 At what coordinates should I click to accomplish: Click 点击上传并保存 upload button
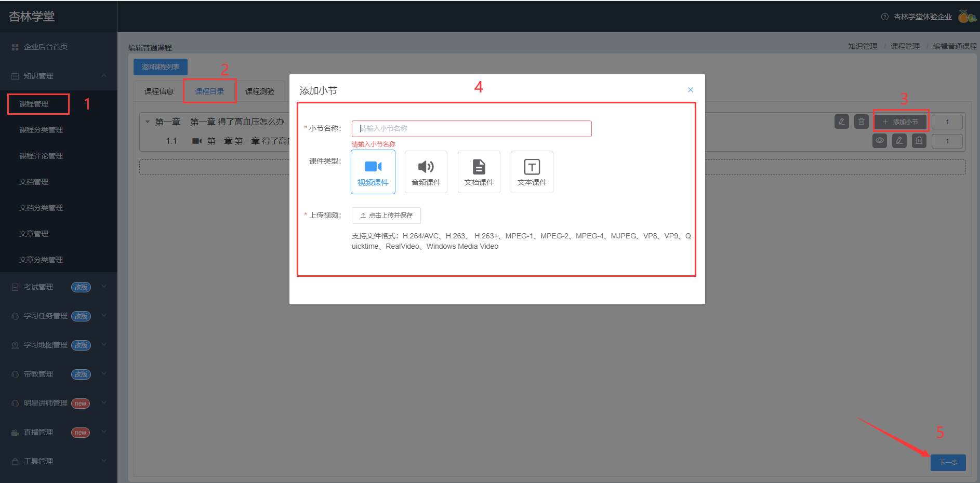[386, 216]
